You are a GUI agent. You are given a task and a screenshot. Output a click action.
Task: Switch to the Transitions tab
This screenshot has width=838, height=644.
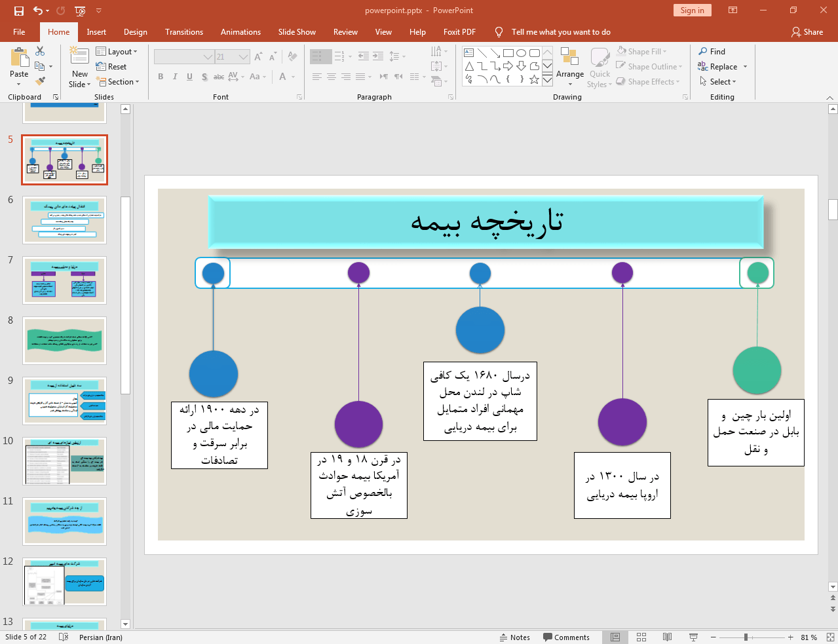pyautogui.click(x=184, y=32)
